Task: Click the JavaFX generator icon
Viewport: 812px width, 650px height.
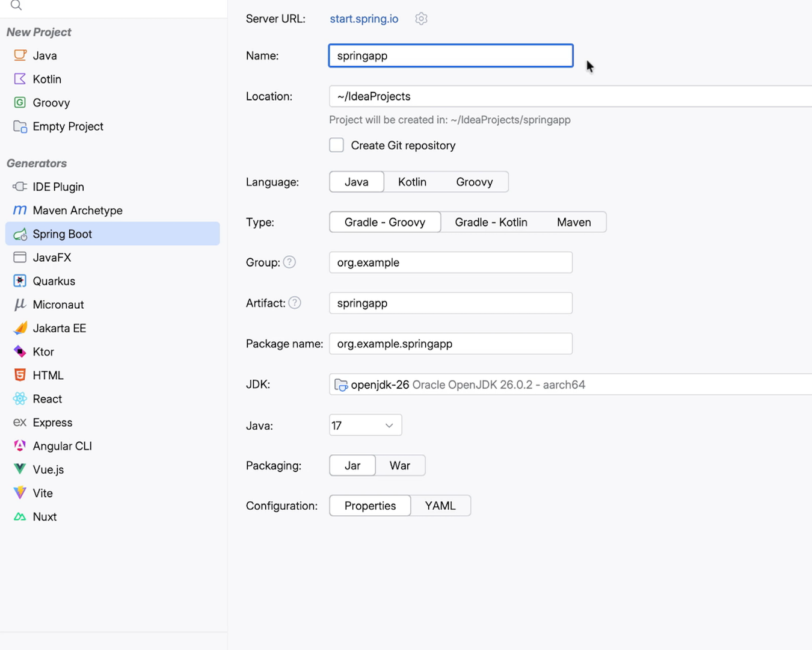Action: [20, 258]
